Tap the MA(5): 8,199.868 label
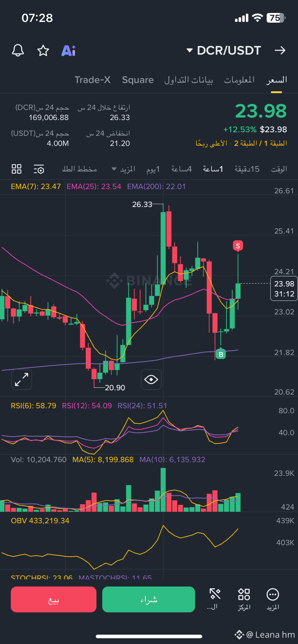Screen dimensions: 298x644 point(103,460)
